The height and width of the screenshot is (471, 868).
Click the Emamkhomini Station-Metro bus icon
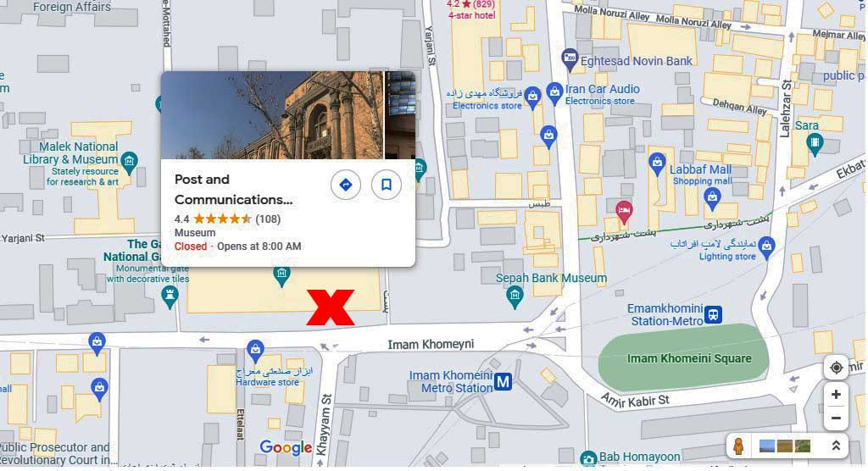click(x=714, y=315)
